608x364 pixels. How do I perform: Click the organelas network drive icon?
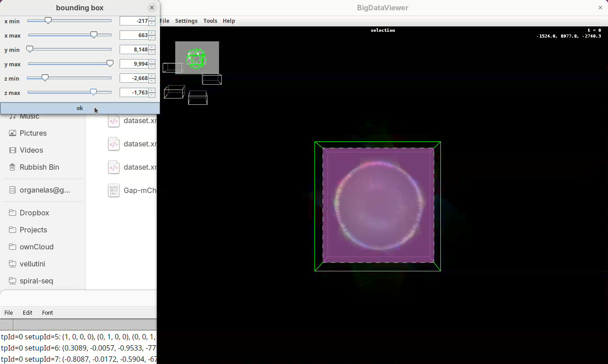[x=13, y=190]
